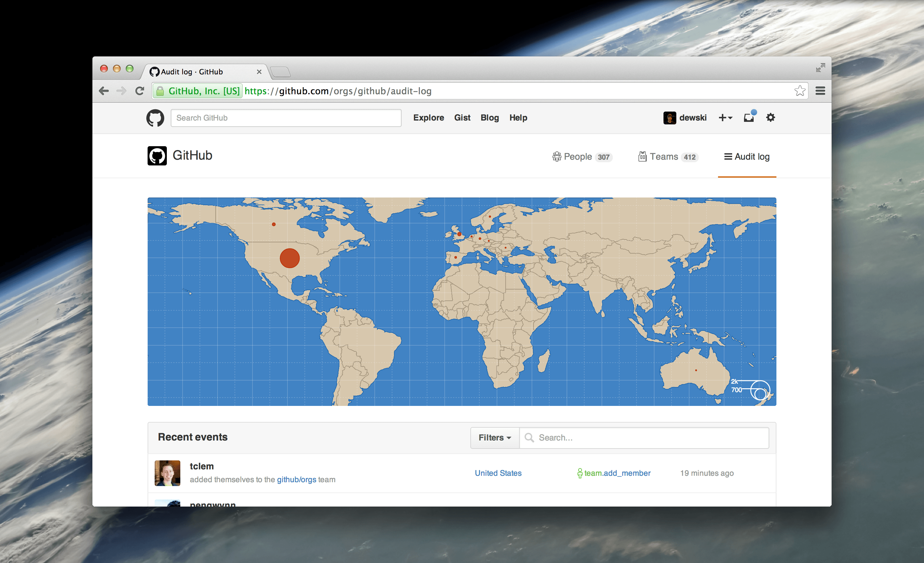The image size is (924, 563).
Task: Switch to the Teams tab
Action: [x=668, y=157]
